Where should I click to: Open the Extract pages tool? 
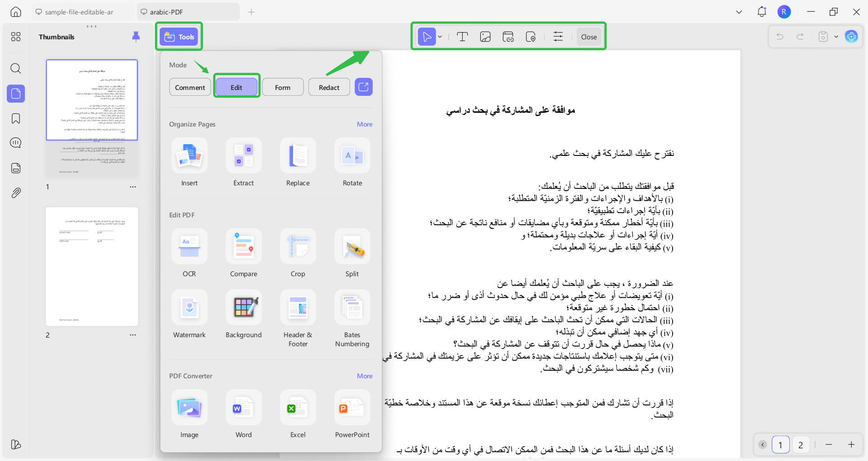(x=244, y=162)
